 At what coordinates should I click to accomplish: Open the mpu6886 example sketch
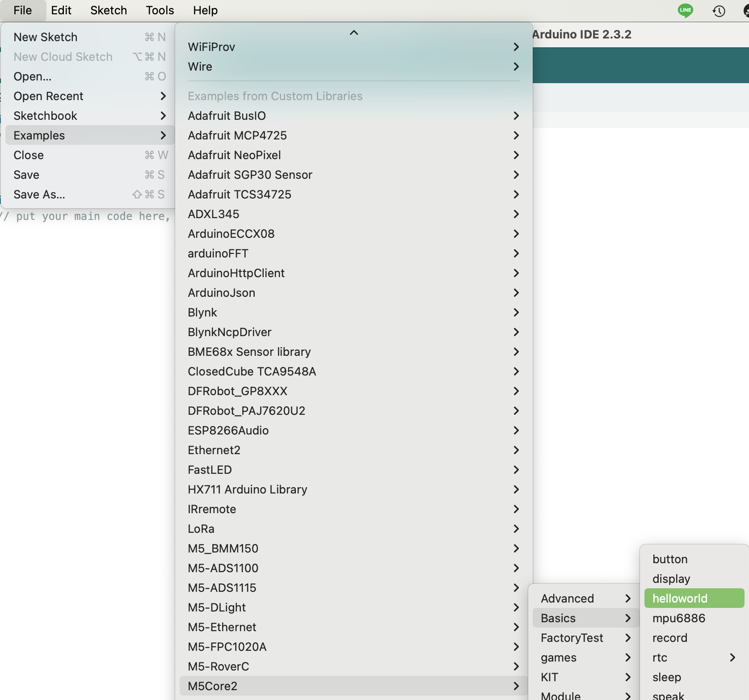click(x=694, y=618)
